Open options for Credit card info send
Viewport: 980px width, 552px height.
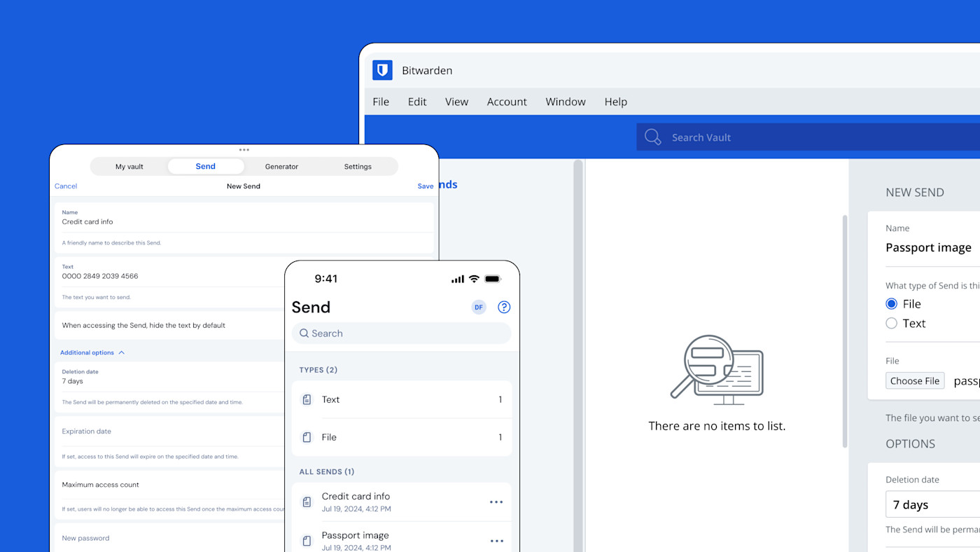click(496, 502)
